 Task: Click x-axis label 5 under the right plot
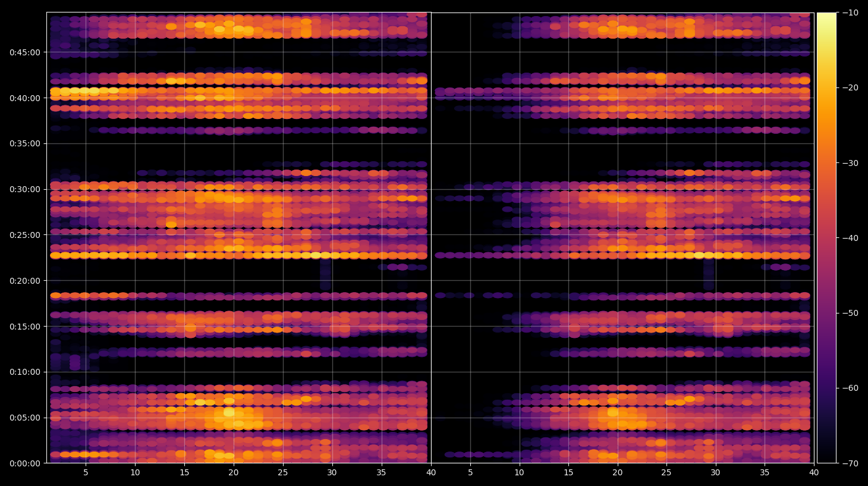pos(470,473)
